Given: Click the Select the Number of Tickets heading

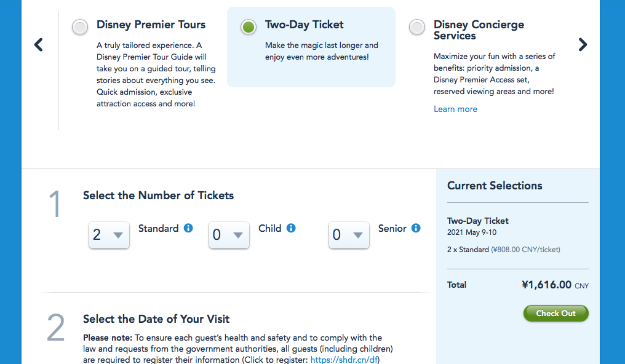Looking at the screenshot, I should [x=158, y=196].
